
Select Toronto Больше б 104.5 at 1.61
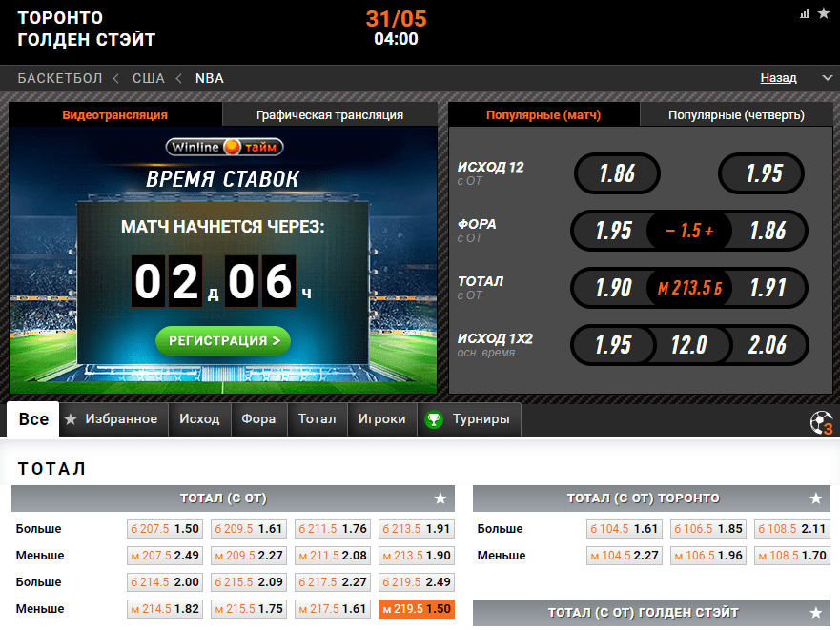(x=625, y=529)
